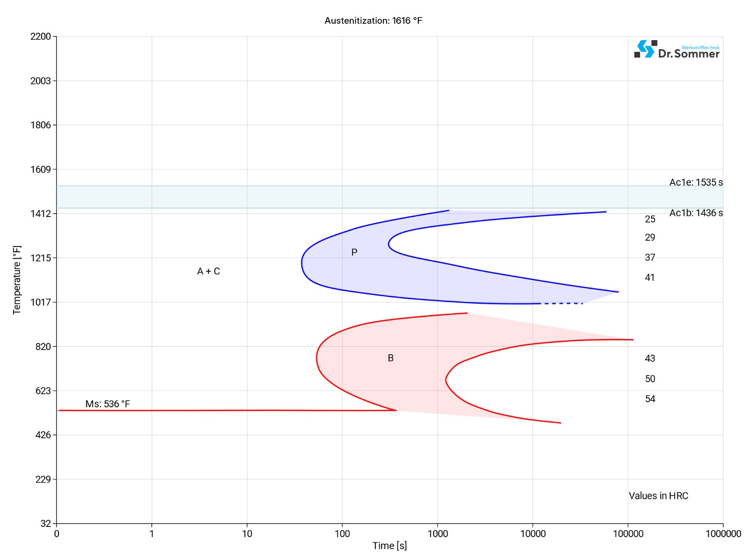Image resolution: width=747 pixels, height=560 pixels.
Task: Select hardness value 43
Action: pyautogui.click(x=650, y=358)
